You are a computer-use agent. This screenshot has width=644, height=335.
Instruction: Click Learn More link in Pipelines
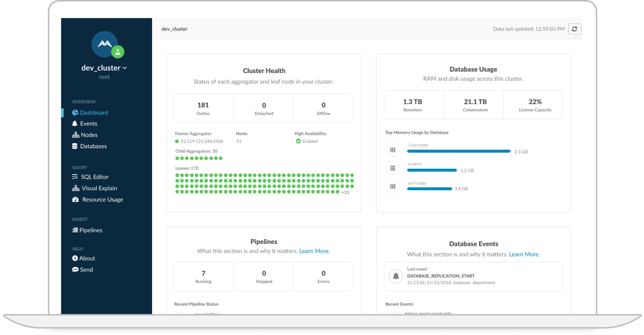pyautogui.click(x=314, y=251)
